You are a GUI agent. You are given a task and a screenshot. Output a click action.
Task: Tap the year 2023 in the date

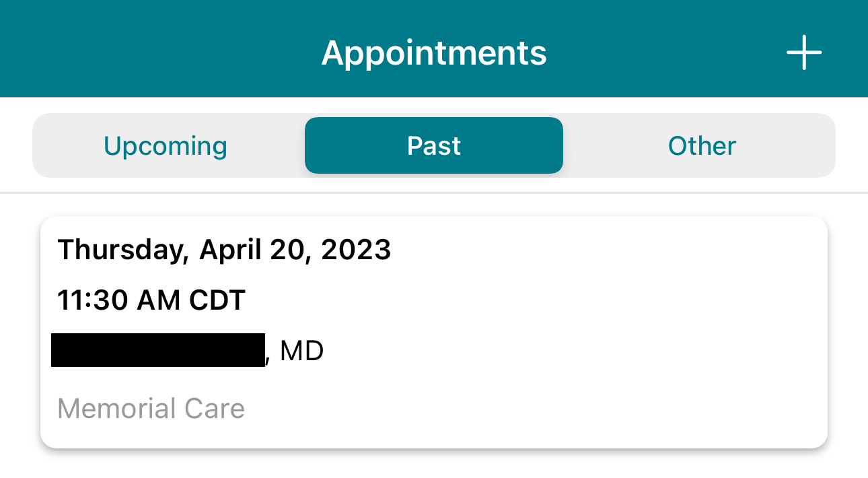[356, 250]
